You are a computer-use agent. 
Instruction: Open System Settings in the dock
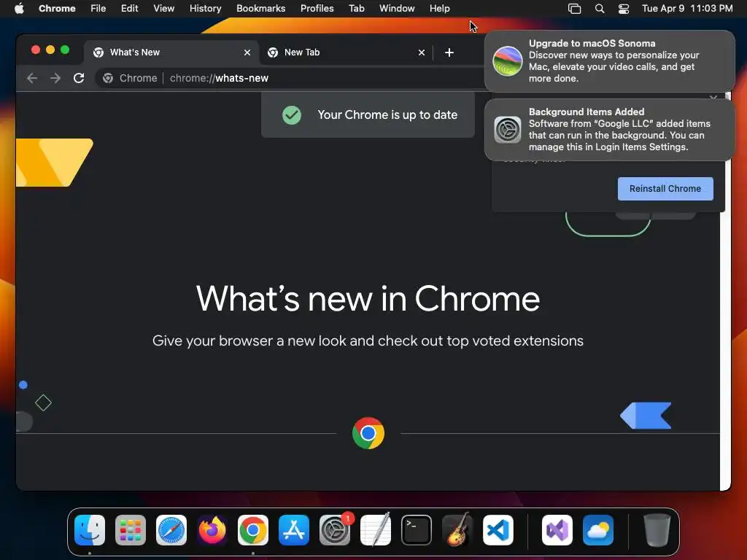[334, 530]
